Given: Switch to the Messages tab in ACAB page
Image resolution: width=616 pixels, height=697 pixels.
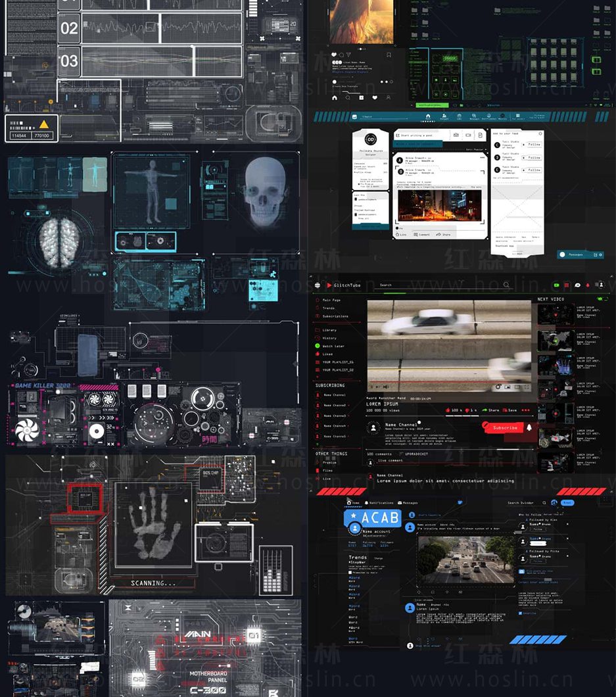Looking at the screenshot, I should pyautogui.click(x=408, y=503).
